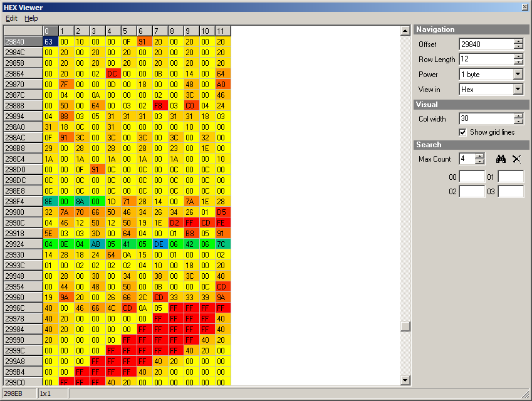Image resolution: width=532 pixels, height=401 pixels.
Task: Select the teal AB cell in row 29924
Action: (x=98, y=244)
